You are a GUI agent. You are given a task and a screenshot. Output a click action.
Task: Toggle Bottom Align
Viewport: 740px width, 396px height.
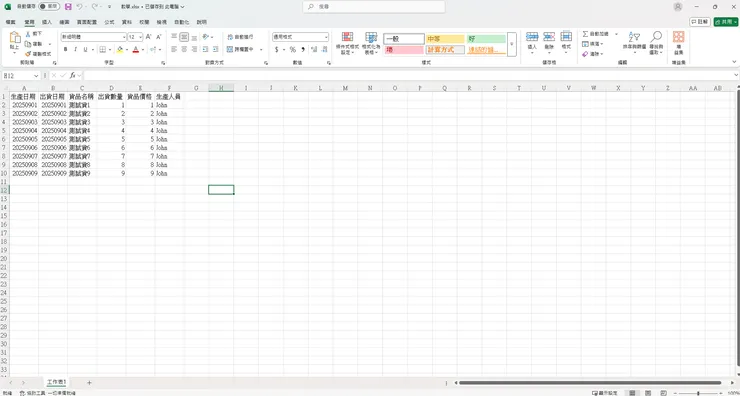[194, 37]
